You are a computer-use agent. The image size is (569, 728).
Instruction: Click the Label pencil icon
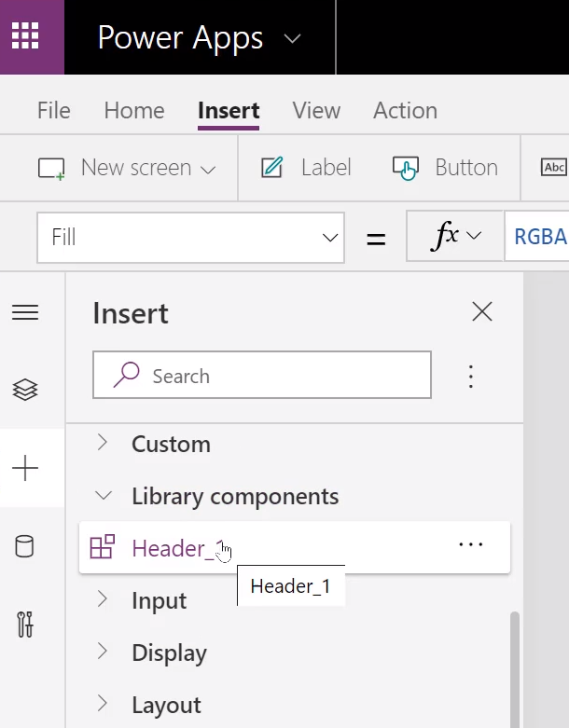pyautogui.click(x=272, y=168)
